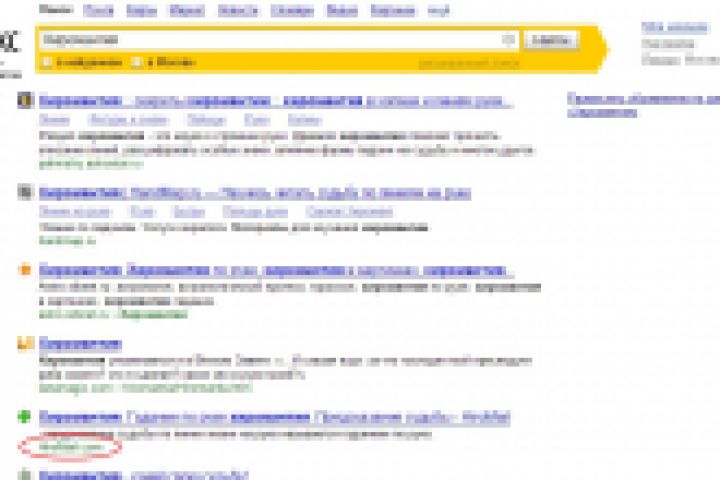Tick the second checkbox (search in Moscow) in yellow bar

tap(136, 62)
